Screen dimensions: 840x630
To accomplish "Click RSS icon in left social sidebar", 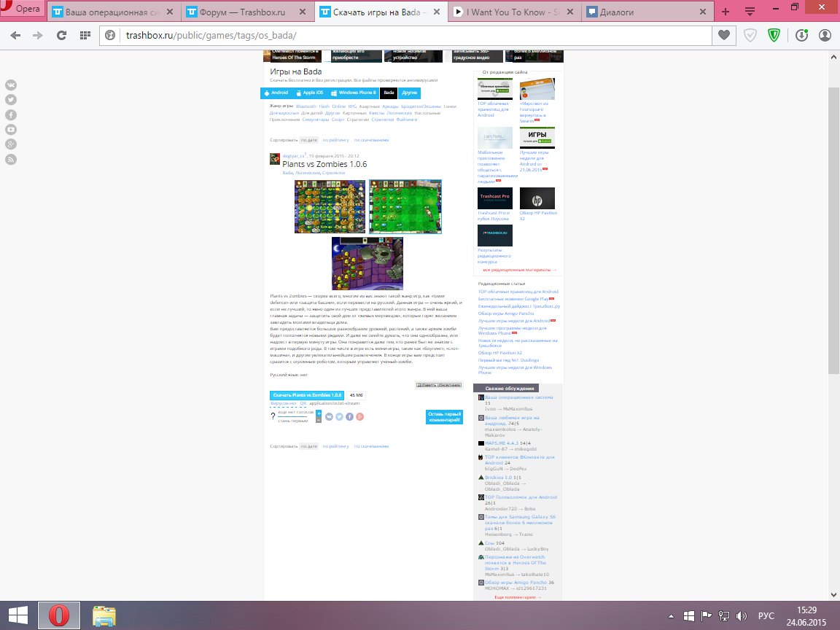I will (11, 159).
